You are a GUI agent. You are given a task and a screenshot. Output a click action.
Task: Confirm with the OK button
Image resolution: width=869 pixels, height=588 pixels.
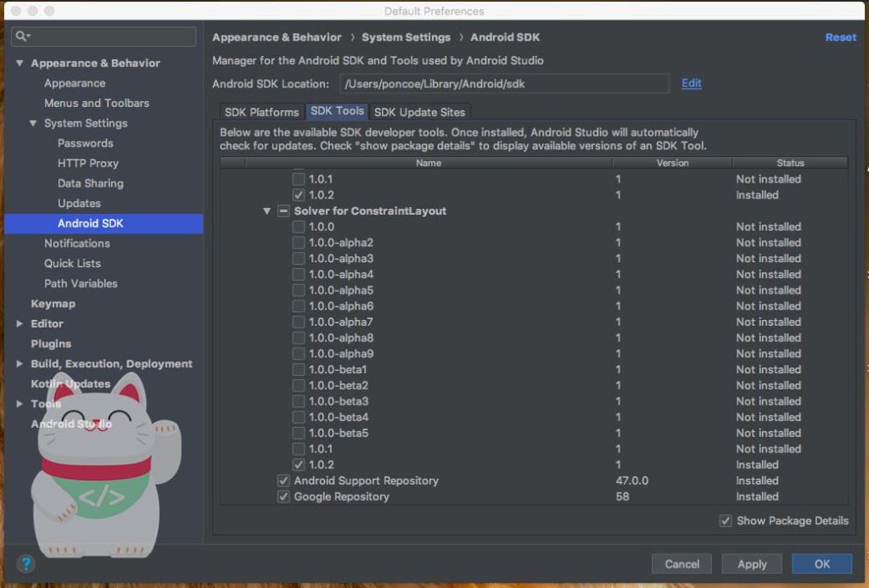click(x=821, y=563)
